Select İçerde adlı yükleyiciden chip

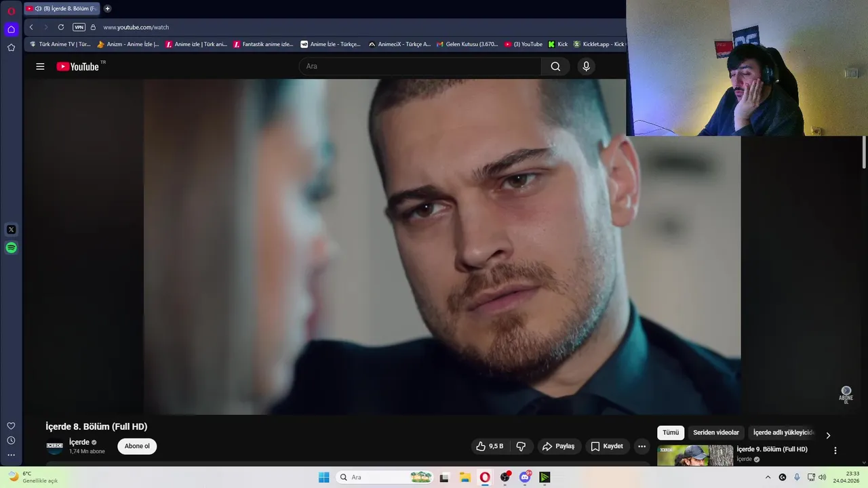point(783,432)
